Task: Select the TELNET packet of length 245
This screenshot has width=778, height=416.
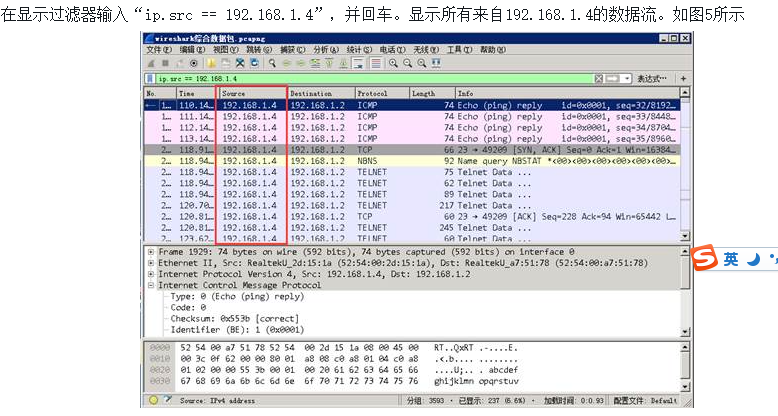Action: pyautogui.click(x=412, y=227)
